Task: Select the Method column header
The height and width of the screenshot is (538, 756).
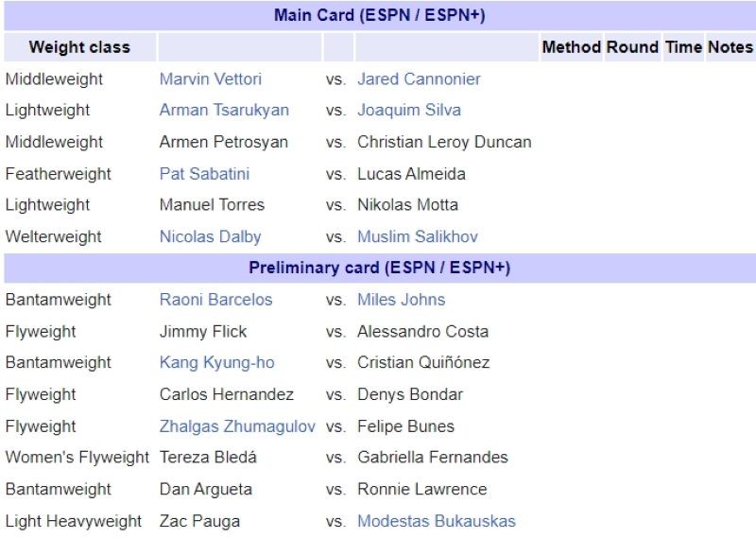Action: pos(571,47)
